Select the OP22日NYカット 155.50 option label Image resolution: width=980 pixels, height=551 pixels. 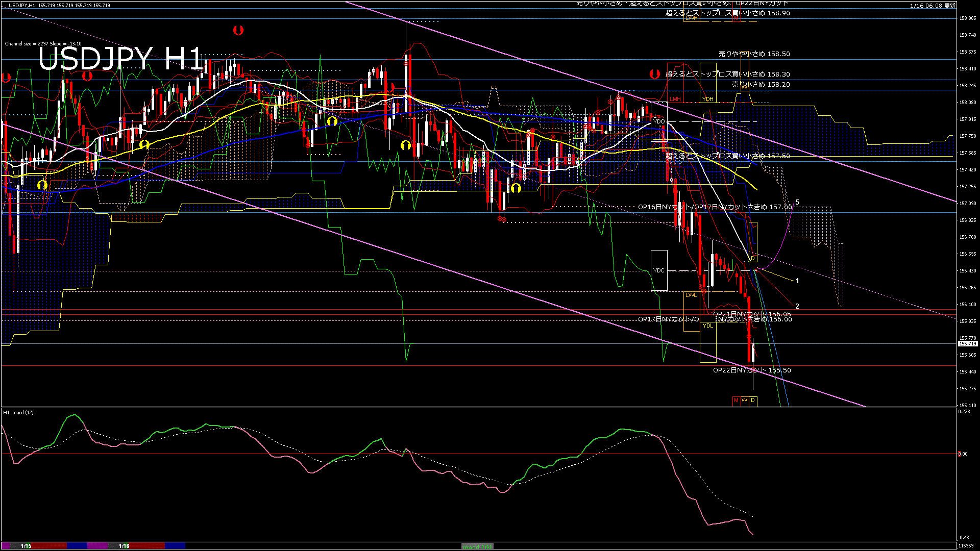pos(752,370)
